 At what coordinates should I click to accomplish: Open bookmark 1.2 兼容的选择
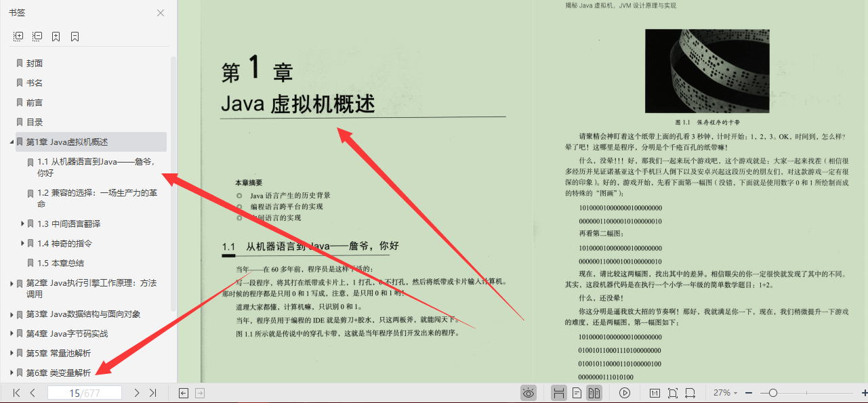(97, 198)
